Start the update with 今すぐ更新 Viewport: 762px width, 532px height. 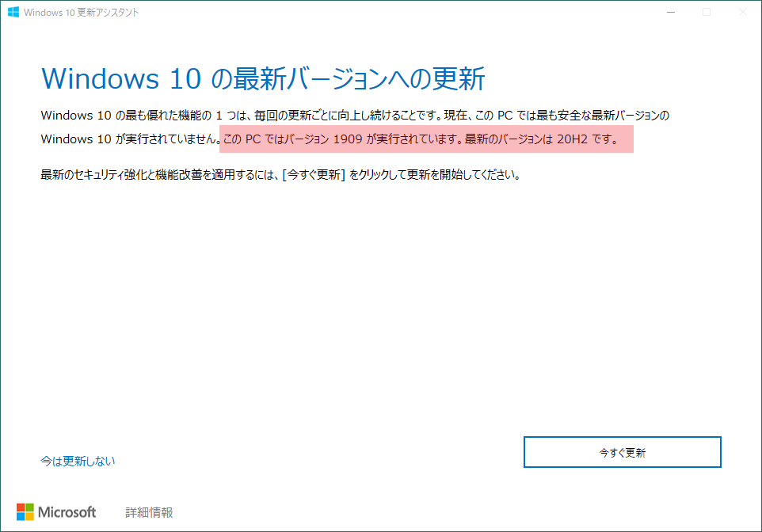pos(622,451)
